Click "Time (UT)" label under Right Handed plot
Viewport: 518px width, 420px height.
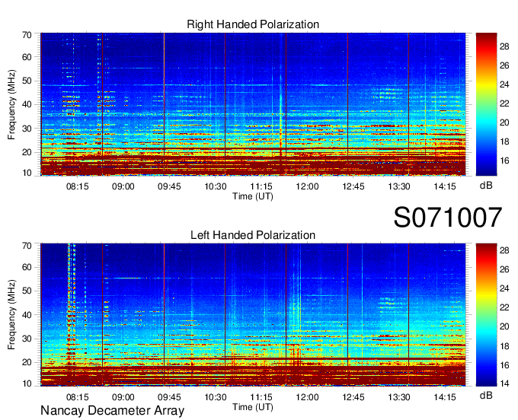click(253, 196)
